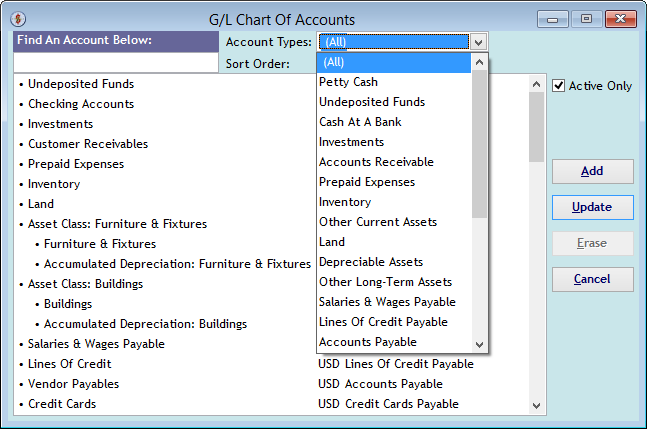Select Inventory in the dropdown list

point(394,202)
